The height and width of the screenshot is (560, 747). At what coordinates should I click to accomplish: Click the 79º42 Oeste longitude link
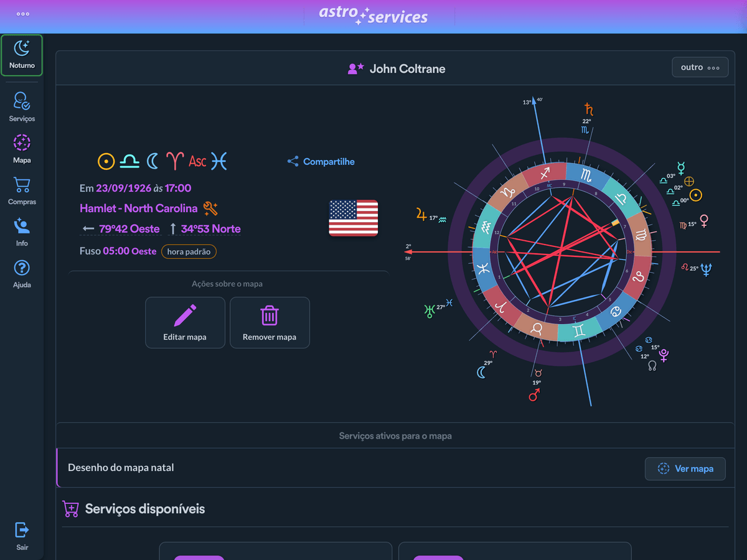tap(128, 229)
